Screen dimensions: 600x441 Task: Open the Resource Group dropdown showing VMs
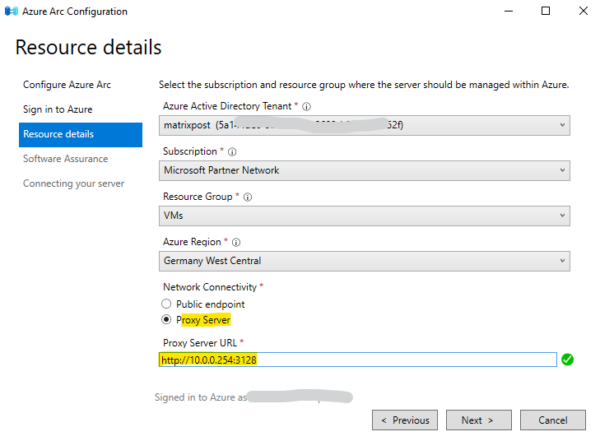click(365, 215)
